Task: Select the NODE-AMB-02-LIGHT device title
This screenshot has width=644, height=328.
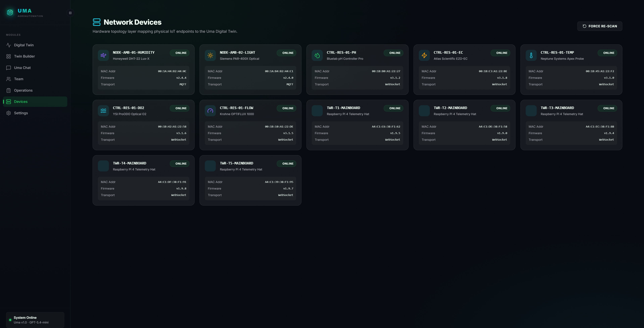Action: pos(237,53)
